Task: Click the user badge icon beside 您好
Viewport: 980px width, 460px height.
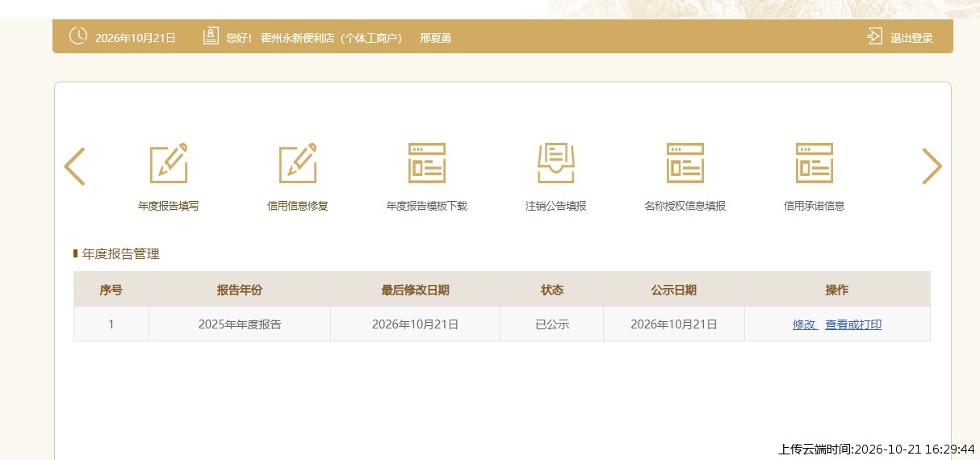Action: (x=211, y=36)
